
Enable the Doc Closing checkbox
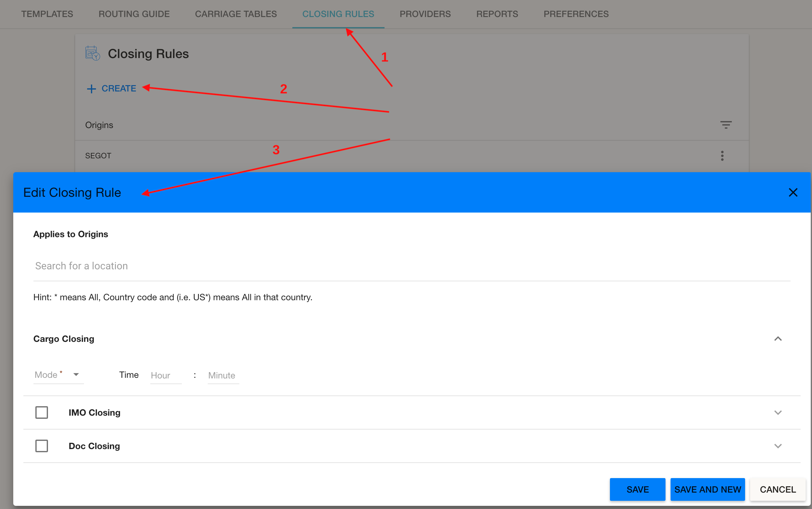point(41,445)
